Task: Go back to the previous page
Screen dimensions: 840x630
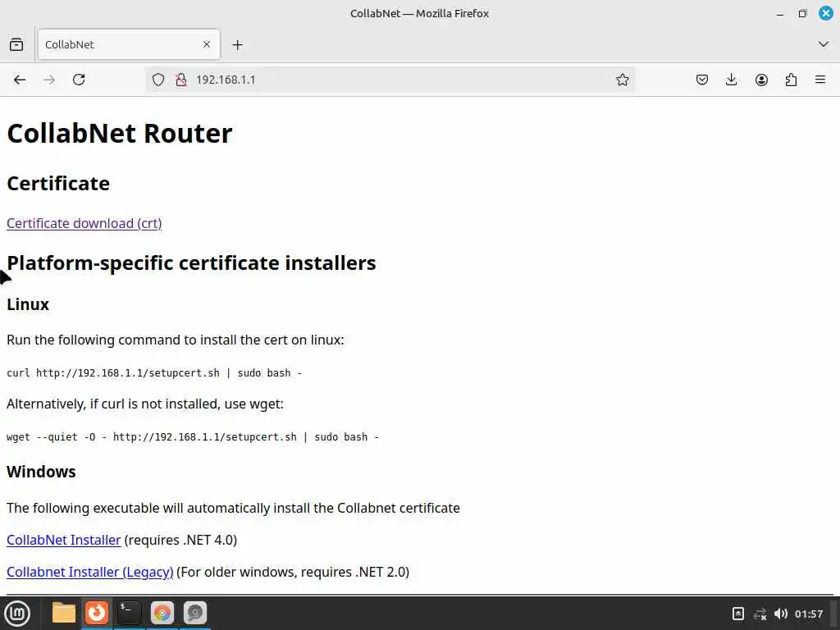Action: [20, 80]
